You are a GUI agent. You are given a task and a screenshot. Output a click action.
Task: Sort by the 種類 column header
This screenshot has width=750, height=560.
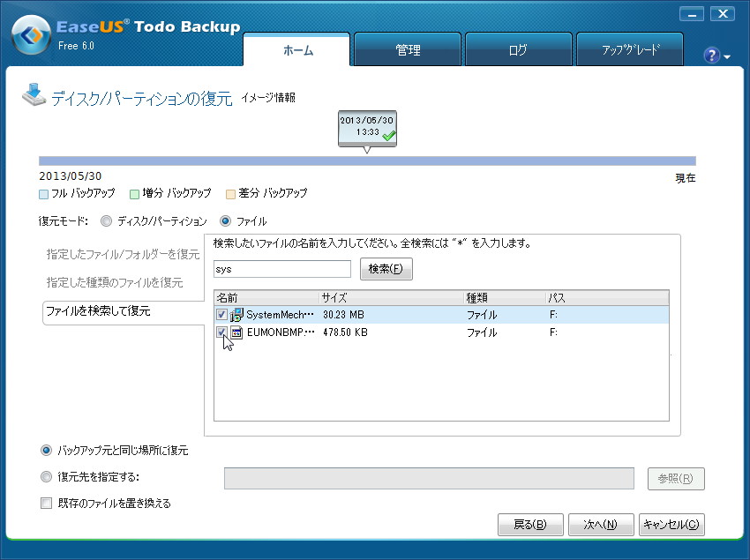tap(505, 297)
